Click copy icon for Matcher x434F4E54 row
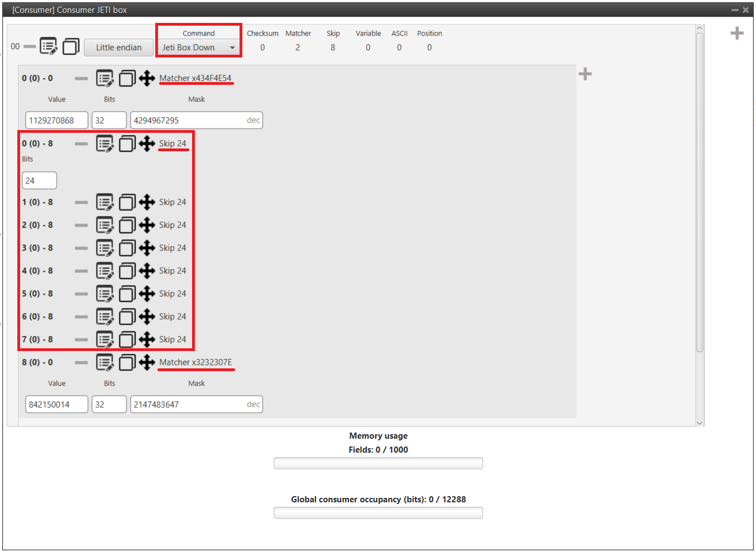The width and height of the screenshot is (756, 552). (x=127, y=79)
